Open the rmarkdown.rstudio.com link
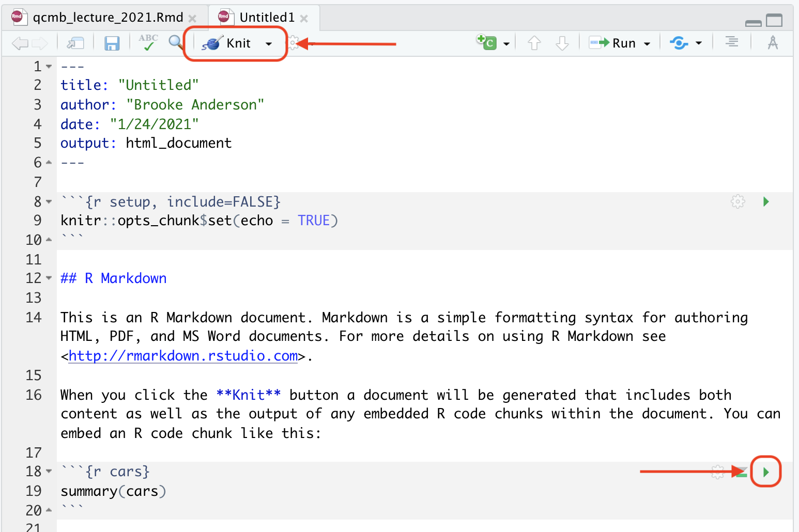799x532 pixels. click(x=183, y=356)
